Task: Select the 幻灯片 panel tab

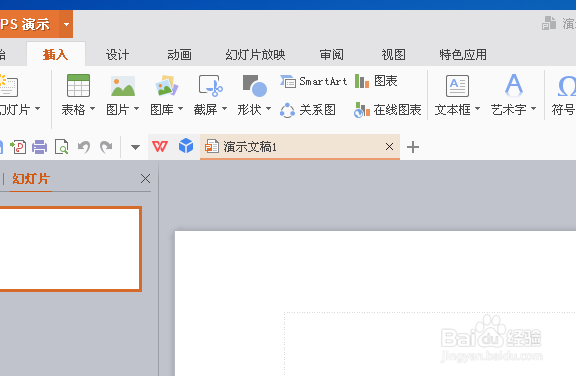Action: [x=31, y=179]
